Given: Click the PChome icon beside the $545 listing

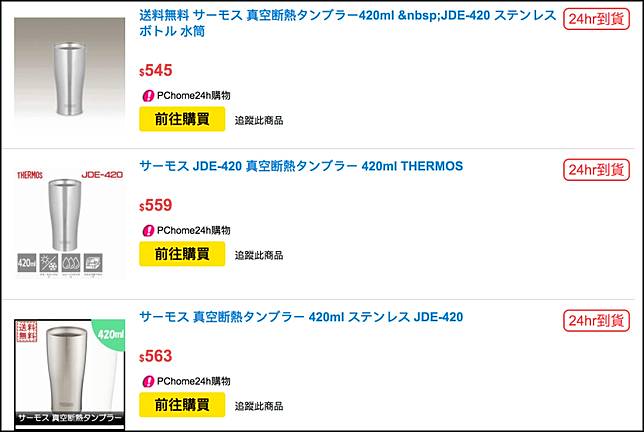Looking at the screenshot, I should coord(147,96).
